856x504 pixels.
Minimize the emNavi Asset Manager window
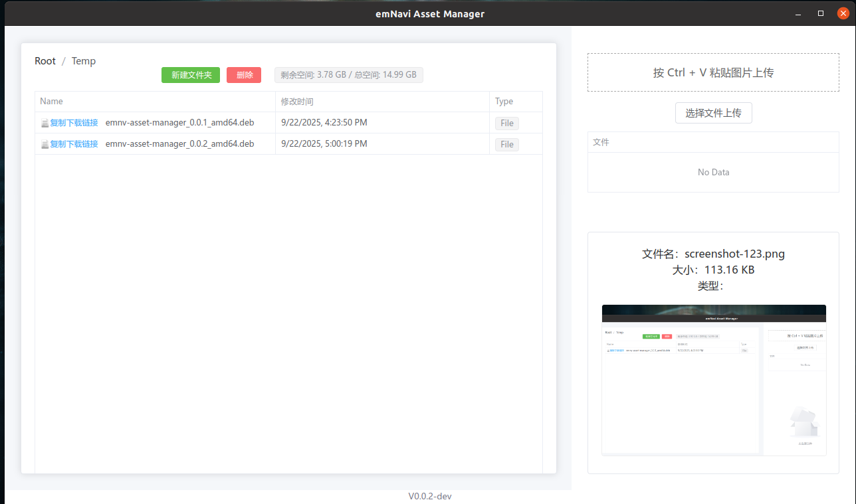[799, 13]
